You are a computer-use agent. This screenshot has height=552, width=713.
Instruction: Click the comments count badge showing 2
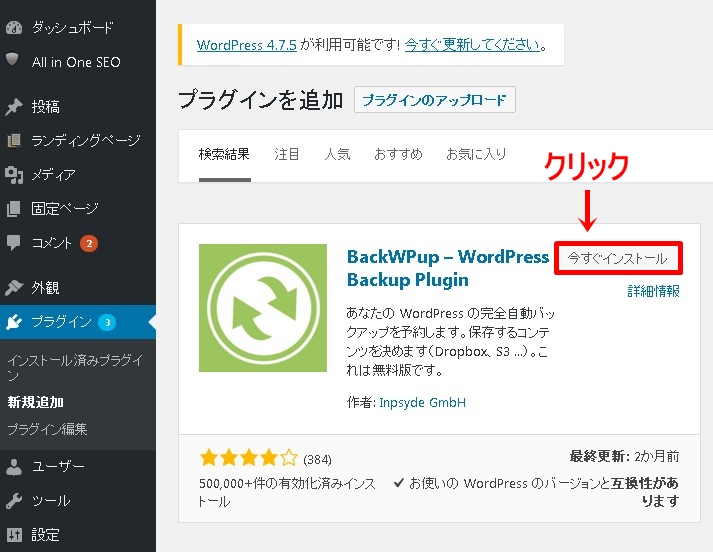click(x=89, y=243)
